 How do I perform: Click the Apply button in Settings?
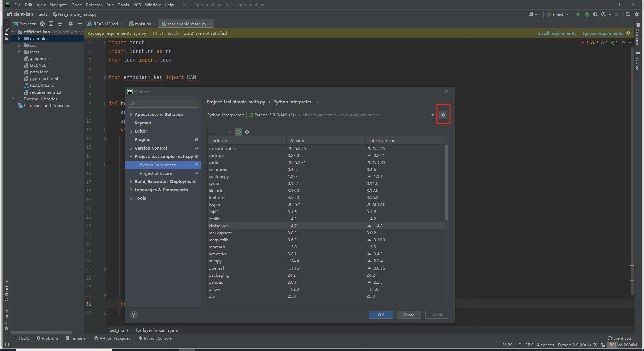click(437, 315)
